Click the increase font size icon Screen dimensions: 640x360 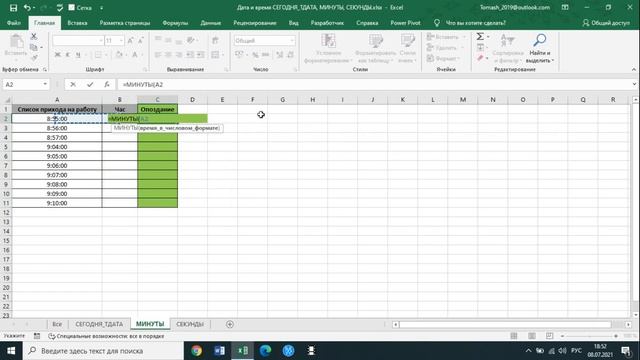[x=131, y=40]
